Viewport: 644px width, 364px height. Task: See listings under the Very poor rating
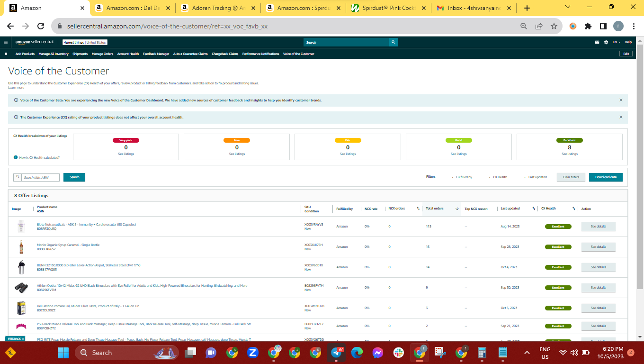click(126, 154)
